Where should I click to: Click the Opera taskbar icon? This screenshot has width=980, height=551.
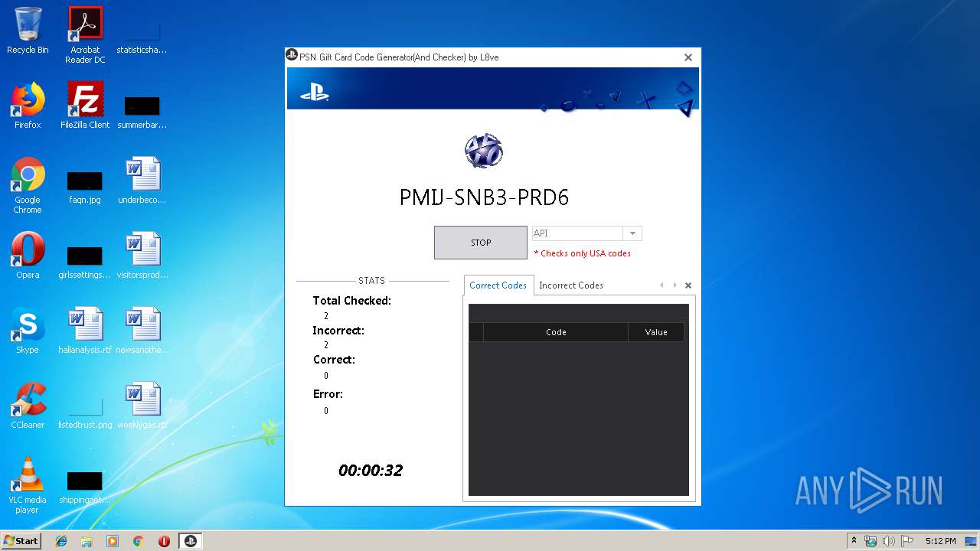(x=164, y=541)
